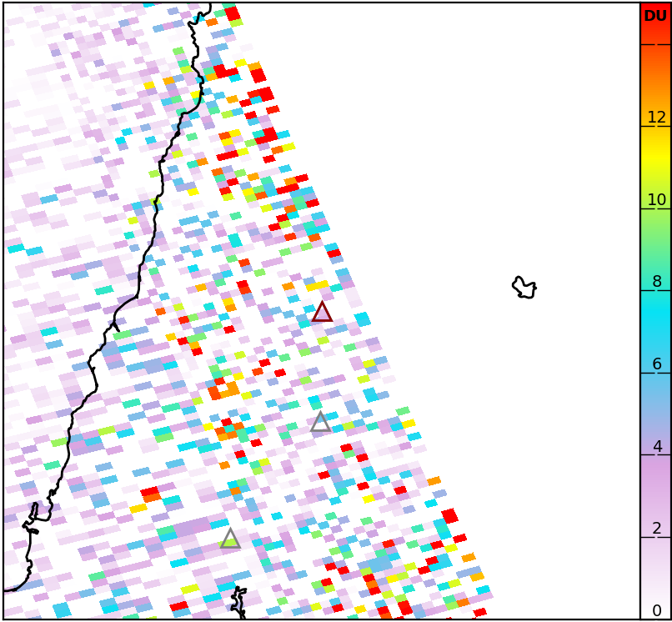Click the 8 tick label on colorbar
The height and width of the screenshot is (622, 672).
pyautogui.click(x=657, y=282)
